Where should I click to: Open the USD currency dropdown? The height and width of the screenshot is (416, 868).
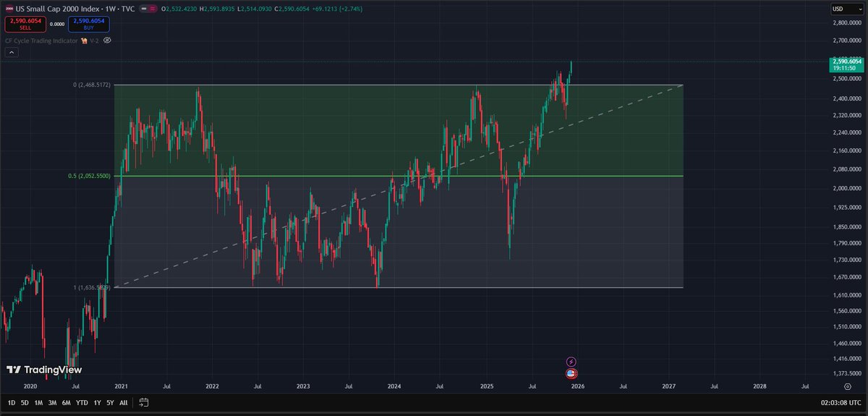846,9
